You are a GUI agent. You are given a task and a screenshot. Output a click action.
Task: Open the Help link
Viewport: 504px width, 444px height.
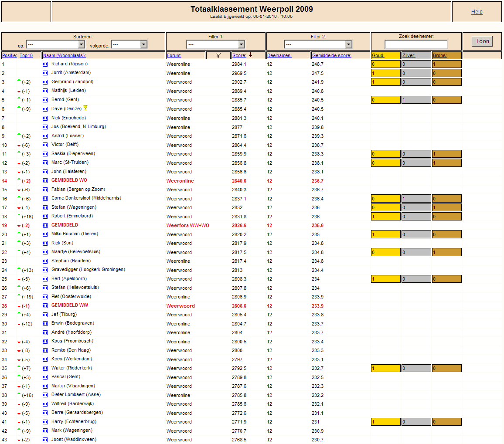[477, 12]
